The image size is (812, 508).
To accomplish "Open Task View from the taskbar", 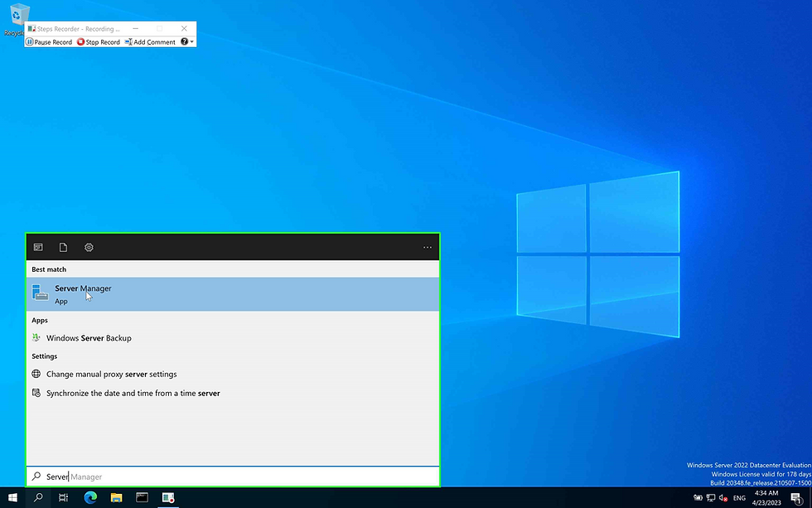I will [x=64, y=498].
